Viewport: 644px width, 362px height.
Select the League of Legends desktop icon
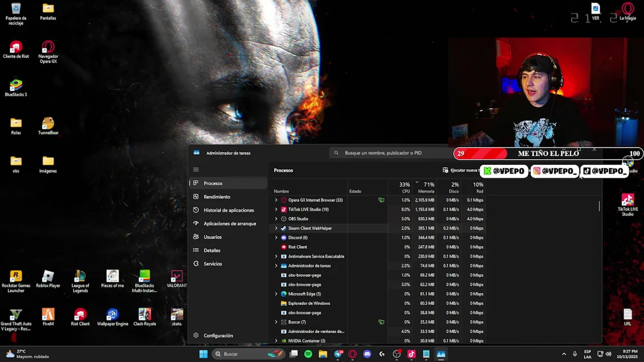coord(80,282)
